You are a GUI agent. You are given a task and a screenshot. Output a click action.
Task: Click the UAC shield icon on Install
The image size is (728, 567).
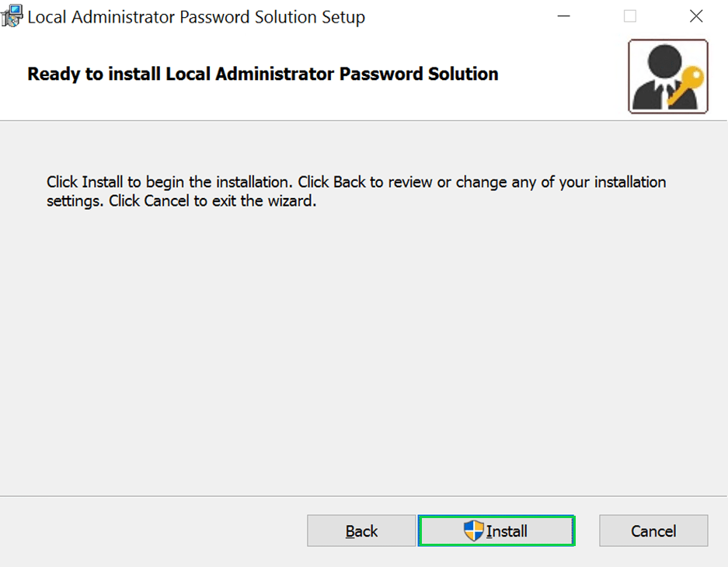(x=473, y=531)
